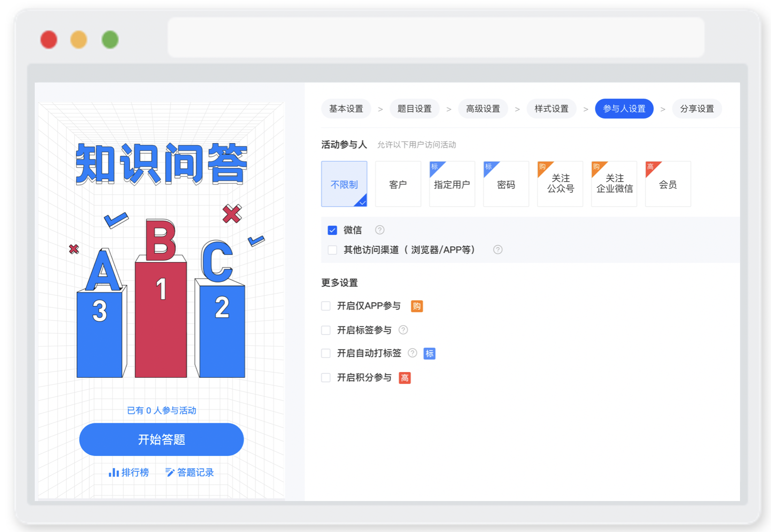Enable 开启积分参与 checkbox
This screenshot has width=771, height=532.
326,378
